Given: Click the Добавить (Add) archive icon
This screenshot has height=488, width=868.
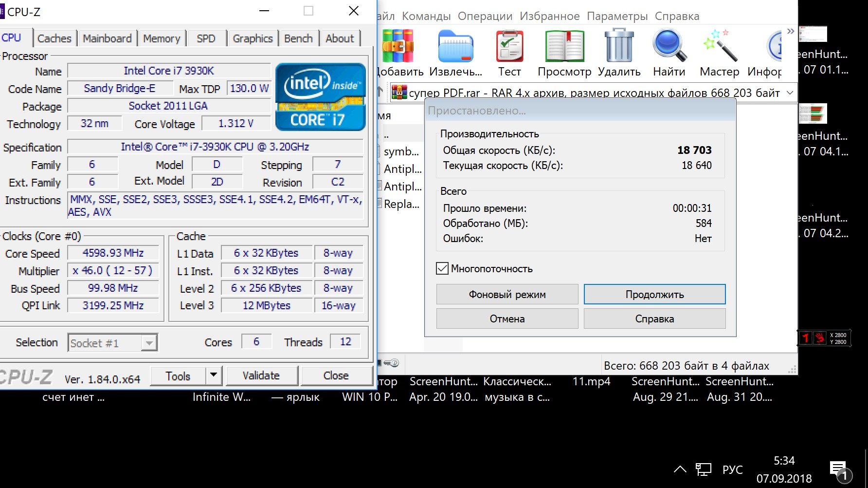Looking at the screenshot, I should (398, 47).
